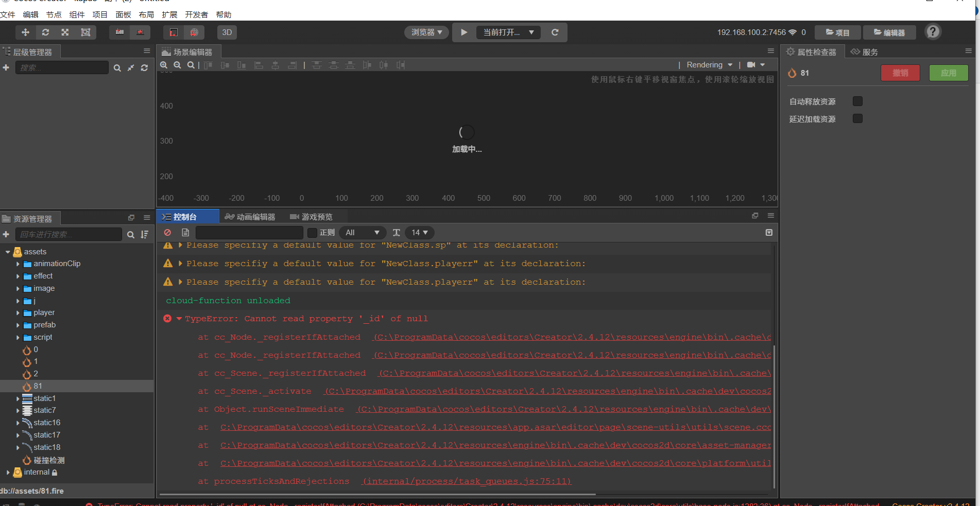
Task: Expand the internal database folder
Action: (x=8, y=472)
